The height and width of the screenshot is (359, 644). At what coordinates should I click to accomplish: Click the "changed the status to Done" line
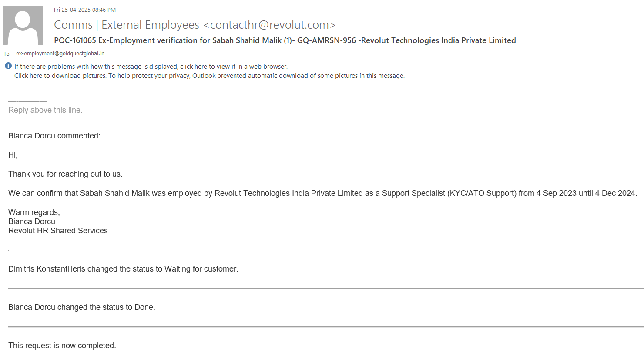coord(82,307)
